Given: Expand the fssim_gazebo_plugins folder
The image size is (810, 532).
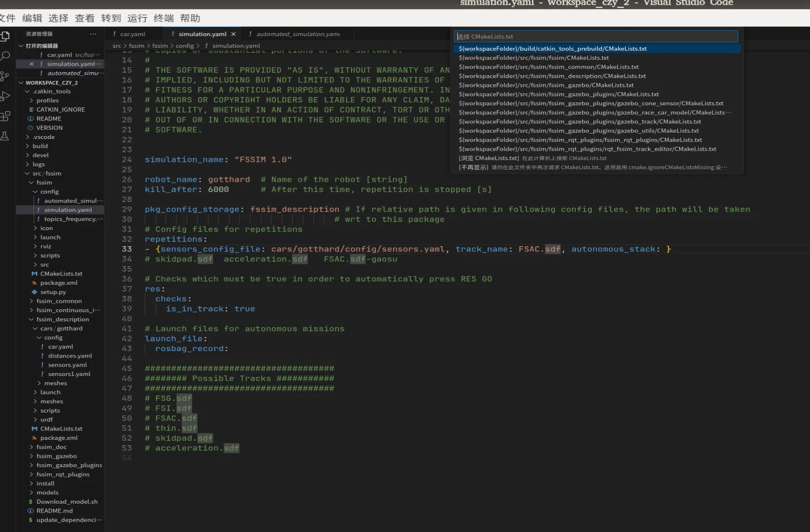Looking at the screenshot, I should [x=69, y=465].
